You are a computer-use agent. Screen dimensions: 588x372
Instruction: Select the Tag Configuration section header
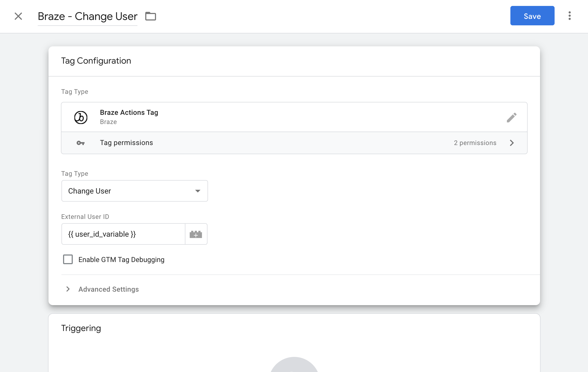(x=96, y=60)
